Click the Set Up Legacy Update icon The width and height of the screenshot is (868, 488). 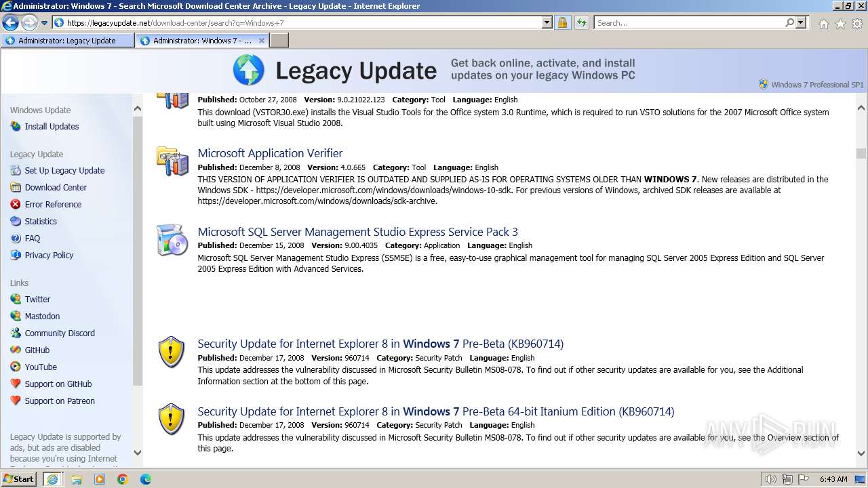[x=16, y=171]
